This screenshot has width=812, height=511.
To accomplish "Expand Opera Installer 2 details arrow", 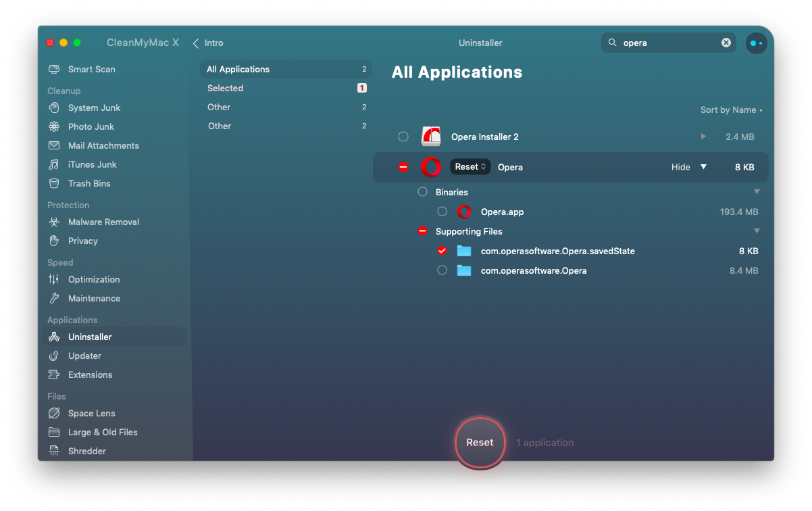I will click(x=703, y=137).
